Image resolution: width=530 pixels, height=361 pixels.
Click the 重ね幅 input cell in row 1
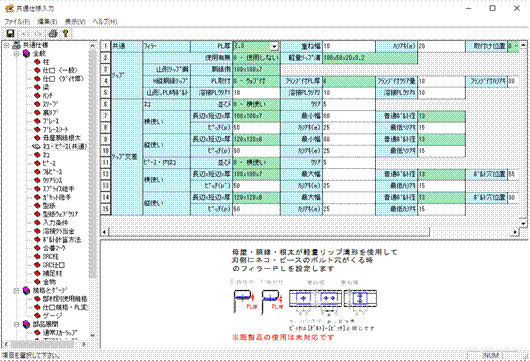[349, 46]
